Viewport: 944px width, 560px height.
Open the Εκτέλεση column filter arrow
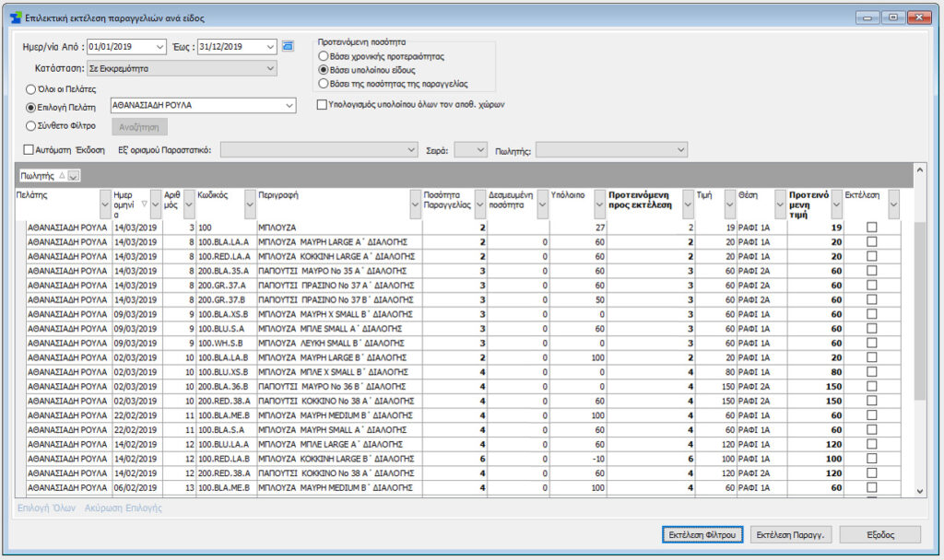[x=894, y=205]
